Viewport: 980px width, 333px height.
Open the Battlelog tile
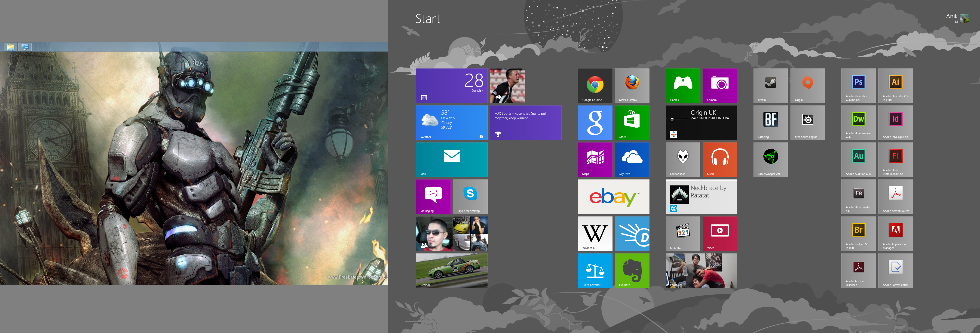[x=770, y=123]
